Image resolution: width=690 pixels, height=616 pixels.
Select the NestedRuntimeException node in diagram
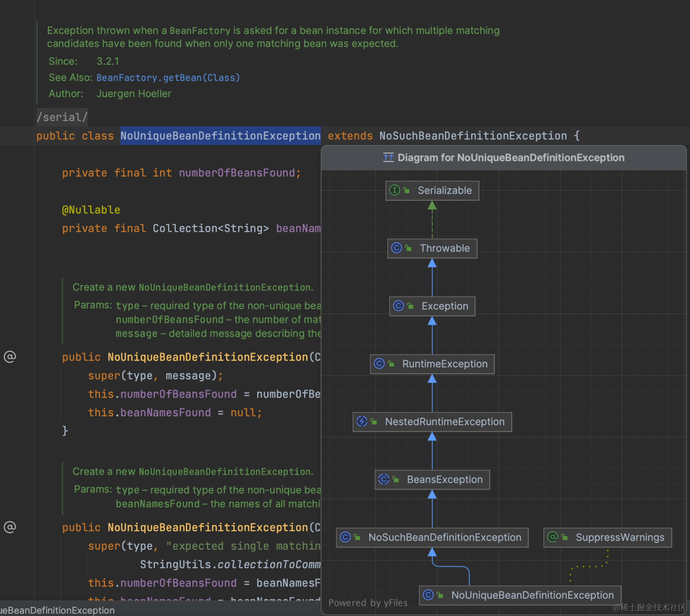[432, 422]
